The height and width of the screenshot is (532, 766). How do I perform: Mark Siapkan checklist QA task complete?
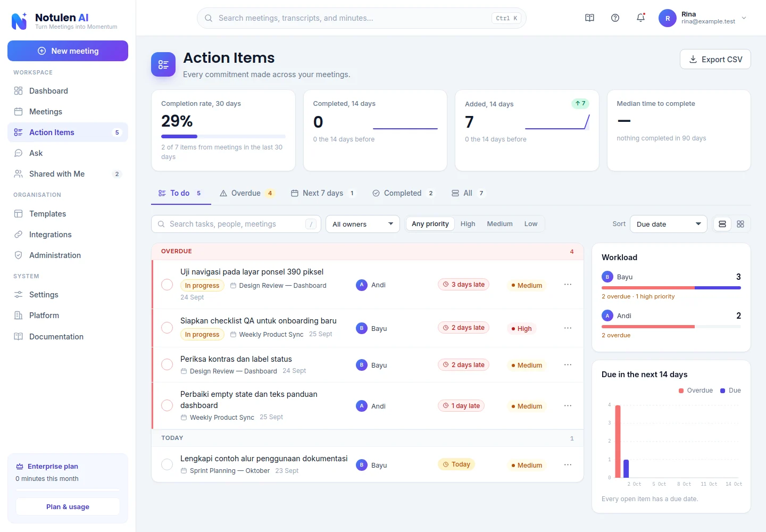coord(167,328)
